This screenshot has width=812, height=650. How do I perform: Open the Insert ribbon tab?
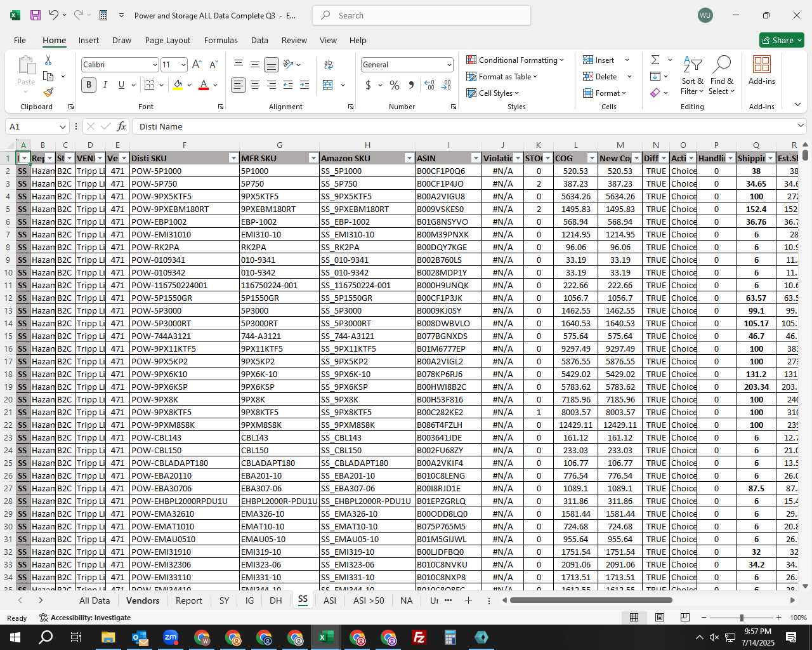(x=89, y=40)
